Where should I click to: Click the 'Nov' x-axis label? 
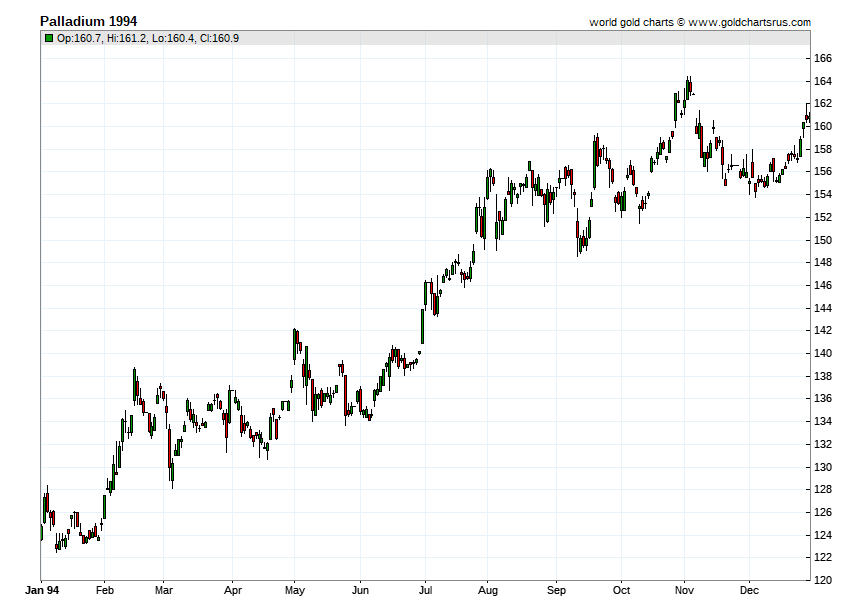click(684, 590)
